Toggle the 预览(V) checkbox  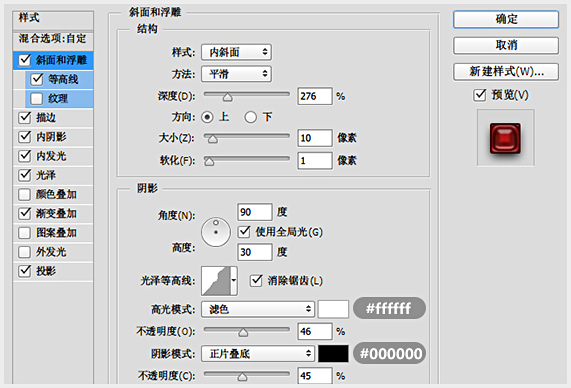[x=480, y=95]
